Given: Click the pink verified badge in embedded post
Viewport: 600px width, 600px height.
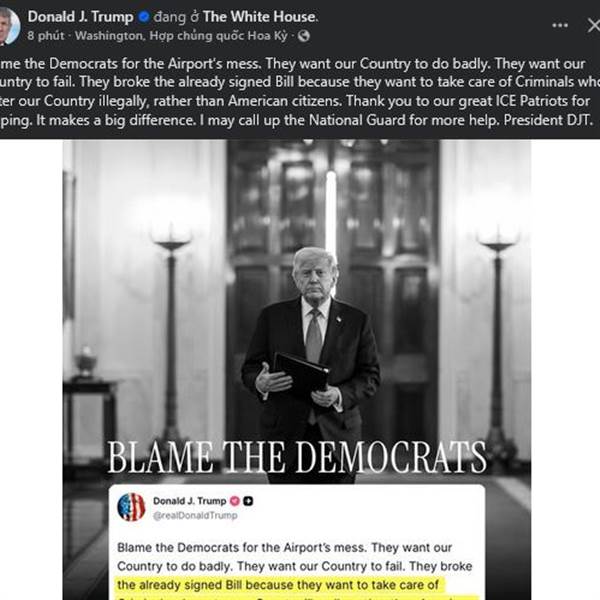Looking at the screenshot, I should (235, 501).
